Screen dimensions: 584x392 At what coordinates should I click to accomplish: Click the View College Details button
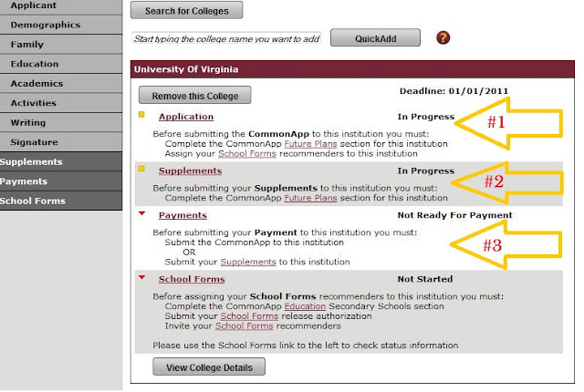(209, 367)
